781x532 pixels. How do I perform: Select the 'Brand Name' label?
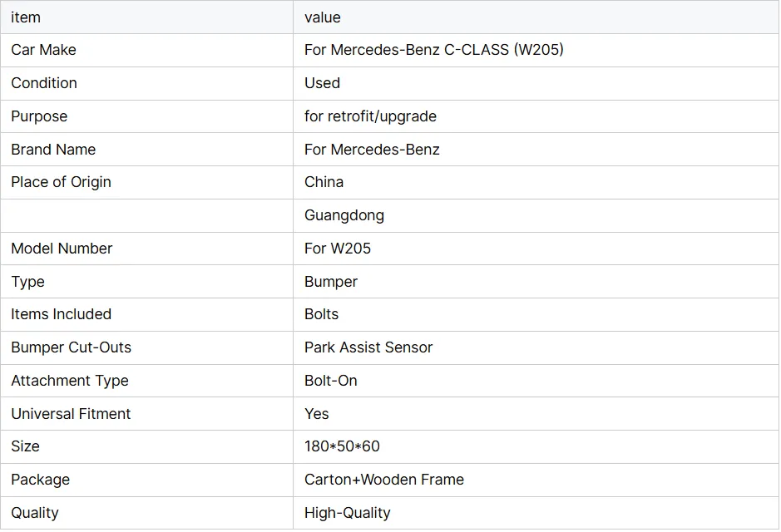click(53, 150)
